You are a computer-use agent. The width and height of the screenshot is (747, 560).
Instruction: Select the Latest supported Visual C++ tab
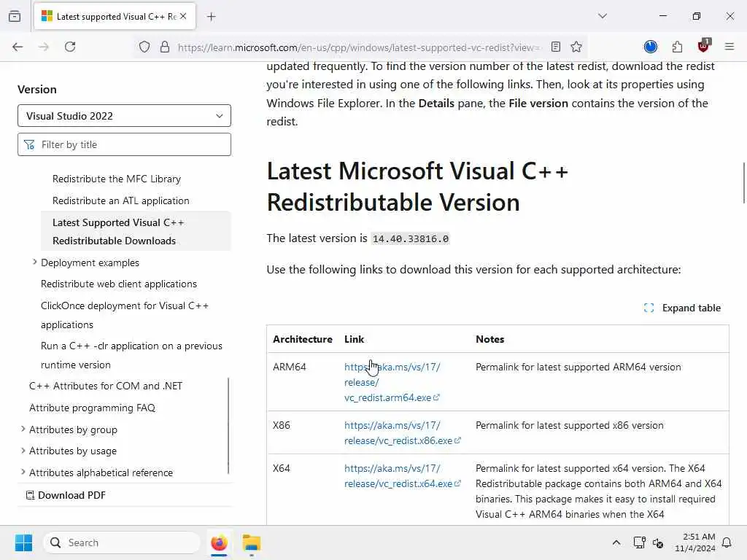115,17
